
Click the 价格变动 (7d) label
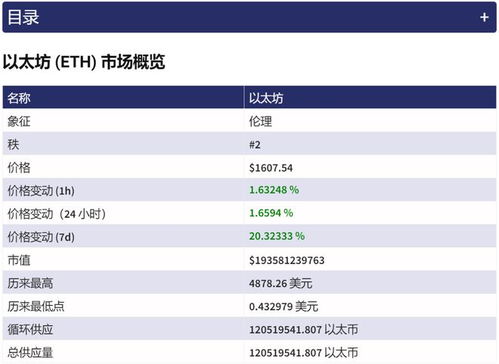pos(41,237)
